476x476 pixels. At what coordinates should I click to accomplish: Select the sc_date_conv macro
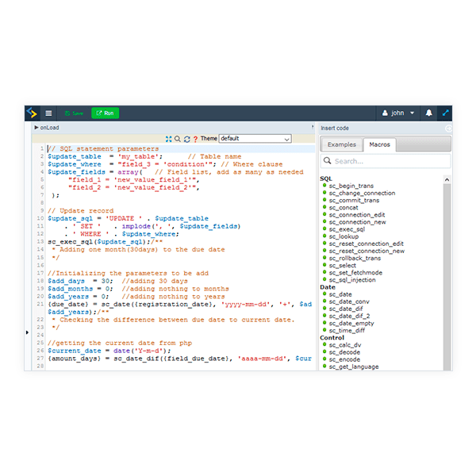[x=349, y=301]
